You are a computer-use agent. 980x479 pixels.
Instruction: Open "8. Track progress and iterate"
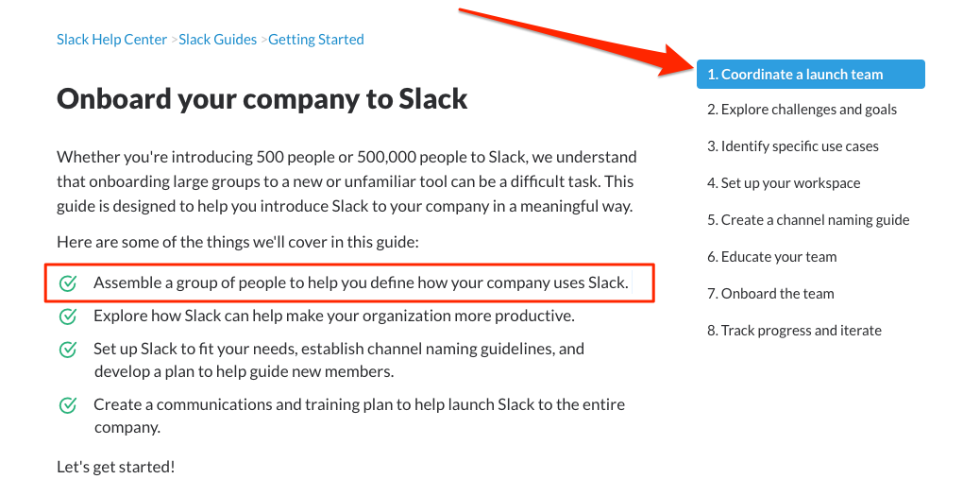click(794, 331)
